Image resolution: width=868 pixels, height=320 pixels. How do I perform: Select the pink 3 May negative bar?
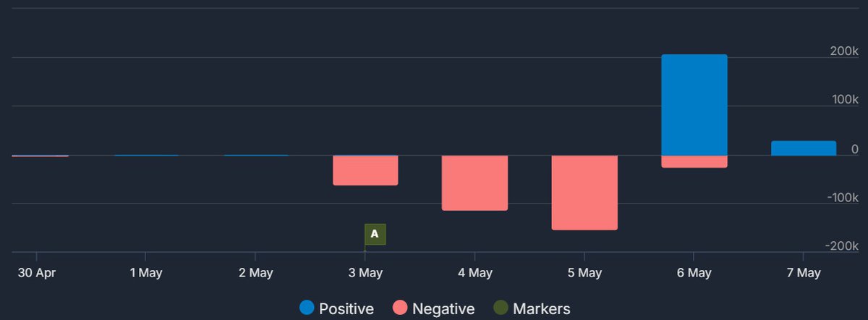point(365,171)
